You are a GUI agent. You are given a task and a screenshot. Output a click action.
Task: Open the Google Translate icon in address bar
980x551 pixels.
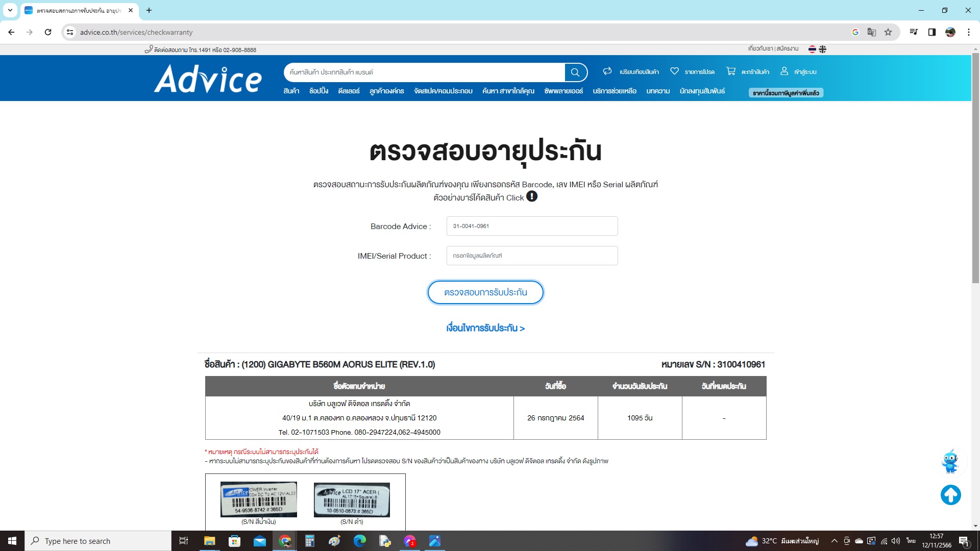pyautogui.click(x=872, y=32)
